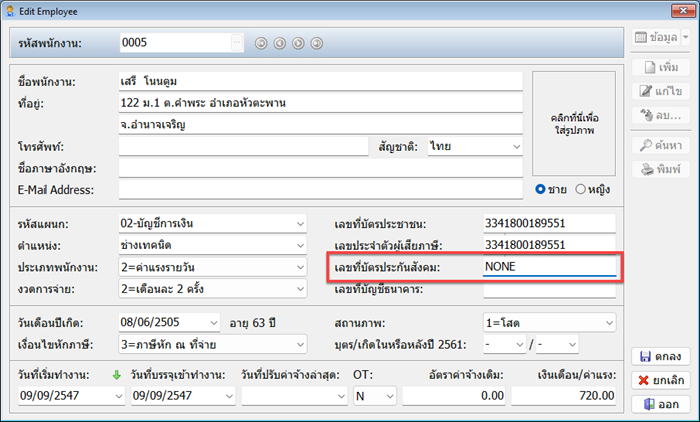Viewport: 700px width, 422px height.
Task: Jump to the last employee record
Action: coord(316,43)
